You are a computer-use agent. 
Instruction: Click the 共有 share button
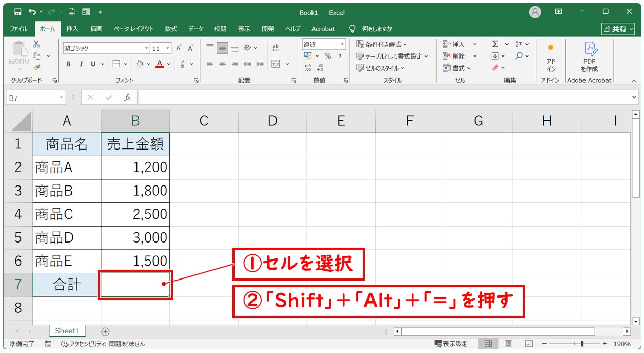[x=617, y=29]
